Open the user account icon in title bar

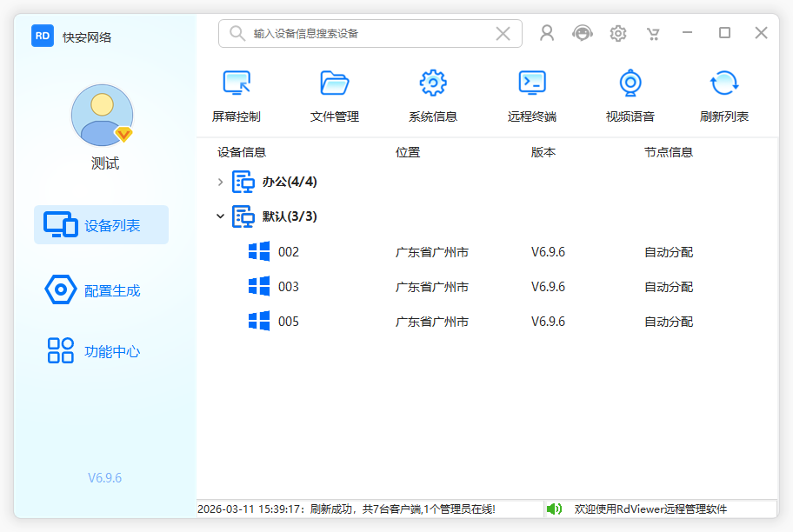point(547,33)
